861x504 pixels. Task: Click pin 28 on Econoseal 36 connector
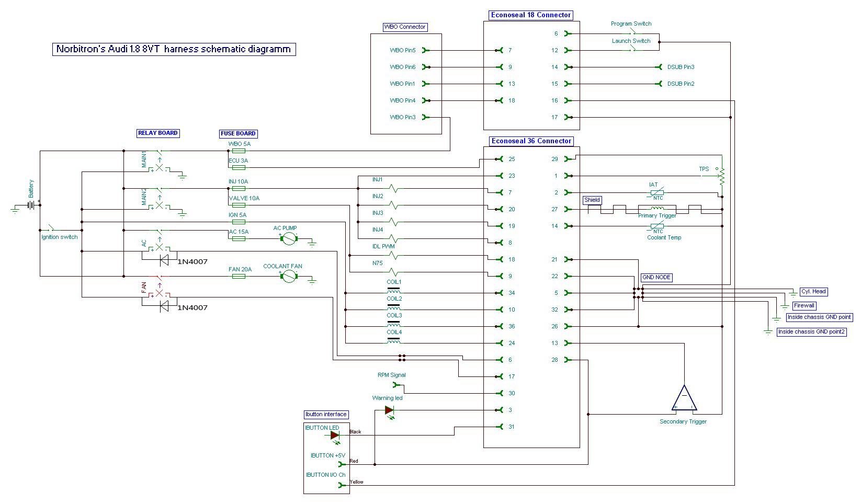(x=554, y=360)
